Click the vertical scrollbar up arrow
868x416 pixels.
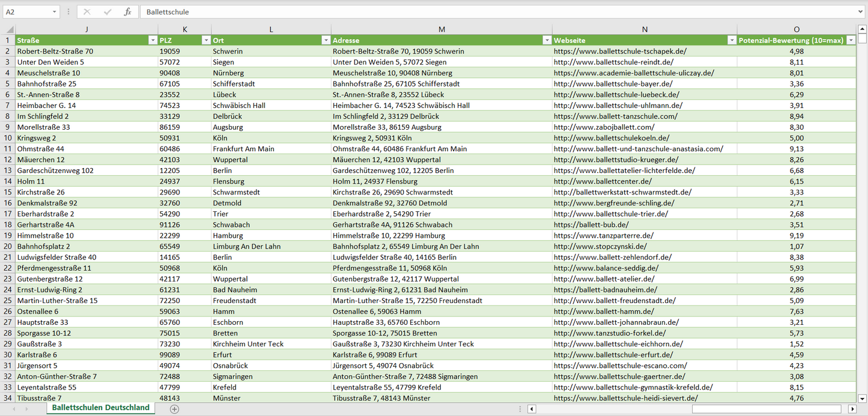click(863, 29)
